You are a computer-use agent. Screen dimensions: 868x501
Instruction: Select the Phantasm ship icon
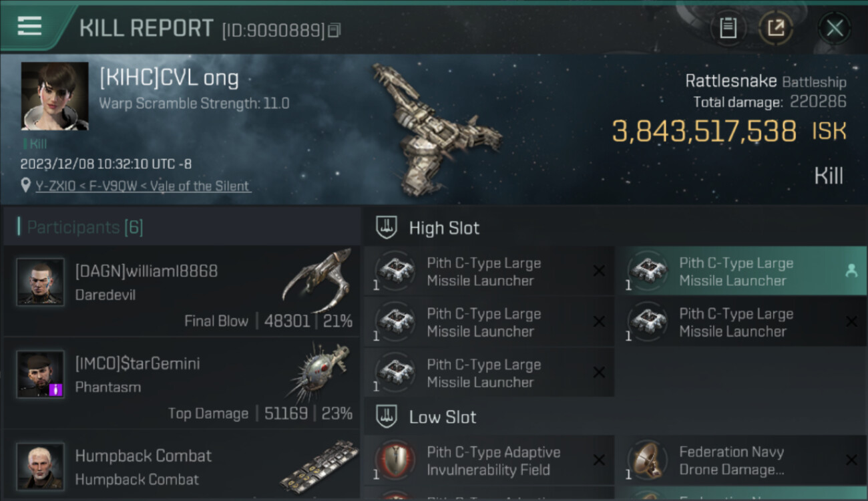click(x=319, y=371)
